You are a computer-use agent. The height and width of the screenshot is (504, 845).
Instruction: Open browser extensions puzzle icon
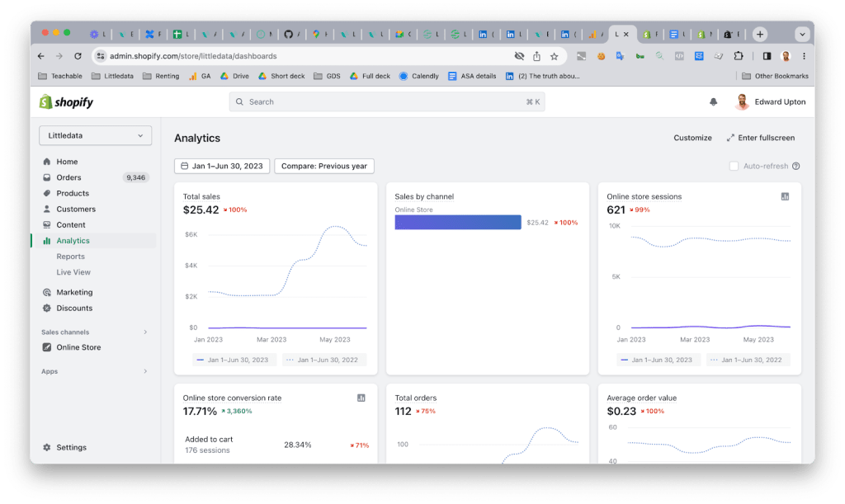pyautogui.click(x=739, y=56)
